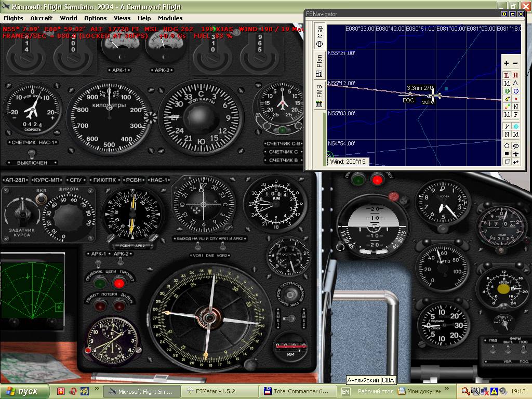Click the F icon in FSNavigator toolbar
The height and width of the screenshot is (399, 532).
pos(516,115)
